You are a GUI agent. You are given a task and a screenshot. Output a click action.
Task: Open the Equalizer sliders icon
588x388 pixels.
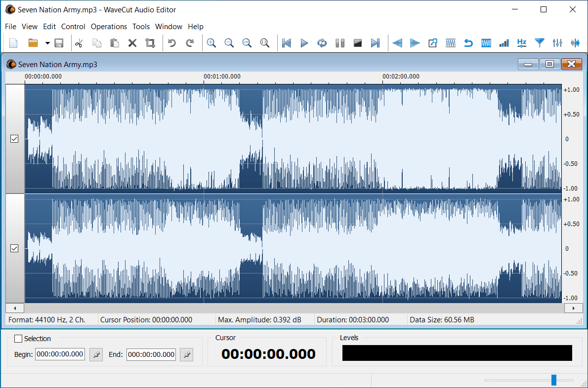click(x=557, y=43)
